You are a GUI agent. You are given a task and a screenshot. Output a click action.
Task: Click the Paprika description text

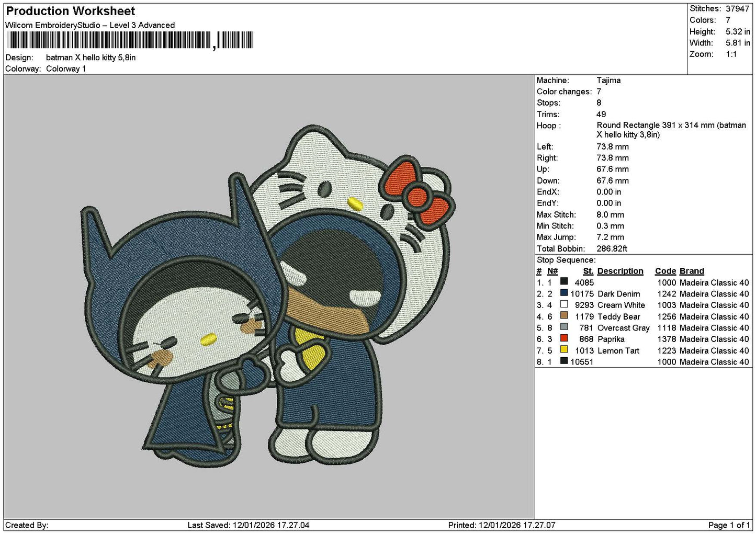[x=611, y=339]
